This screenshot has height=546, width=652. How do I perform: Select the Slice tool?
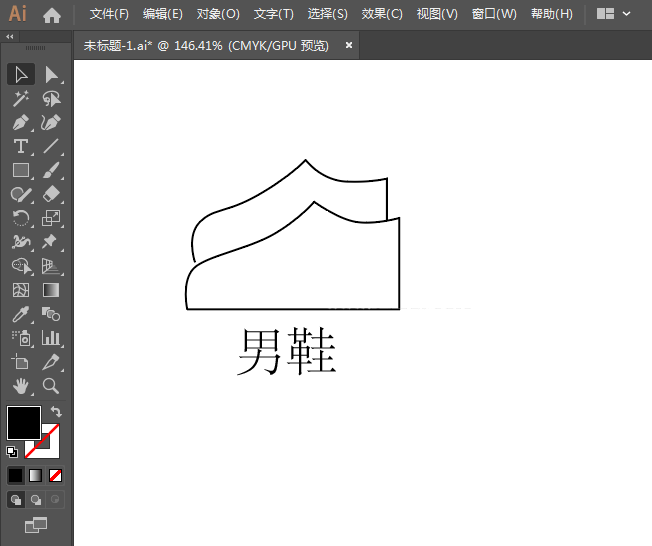[51, 362]
